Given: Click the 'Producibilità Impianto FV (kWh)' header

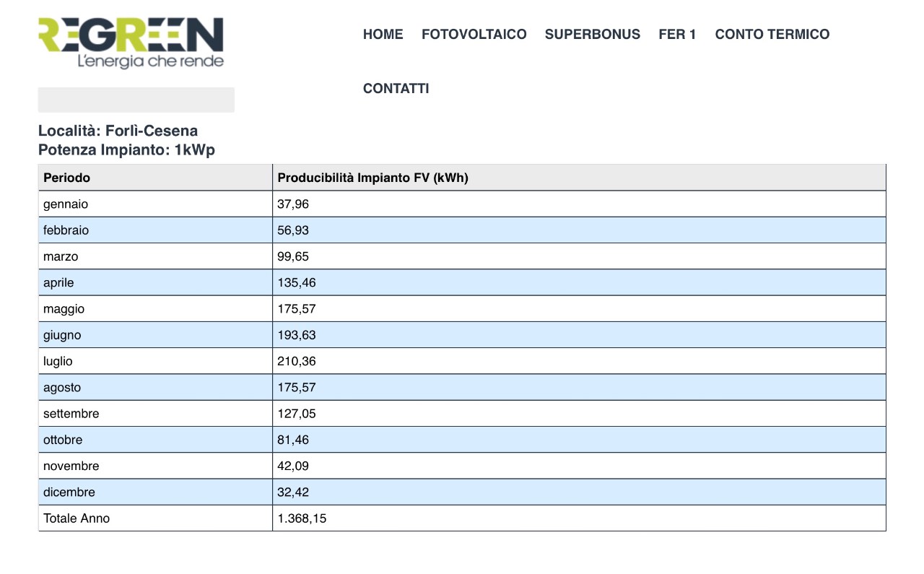Looking at the screenshot, I should click(x=579, y=178).
